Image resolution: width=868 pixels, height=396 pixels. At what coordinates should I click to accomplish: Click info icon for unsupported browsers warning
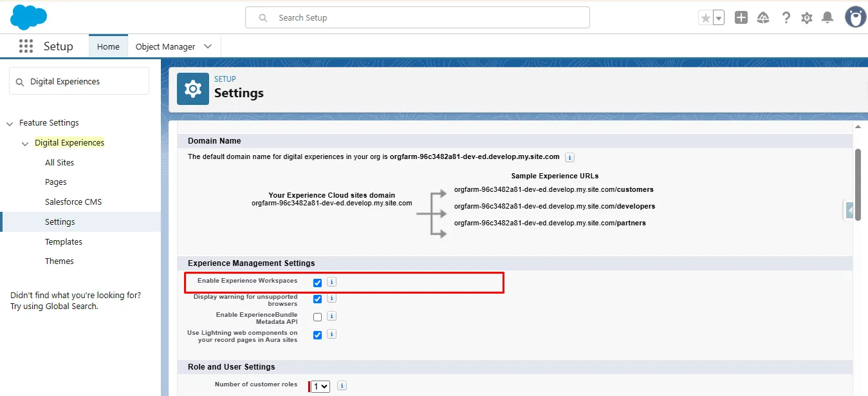[x=331, y=298]
